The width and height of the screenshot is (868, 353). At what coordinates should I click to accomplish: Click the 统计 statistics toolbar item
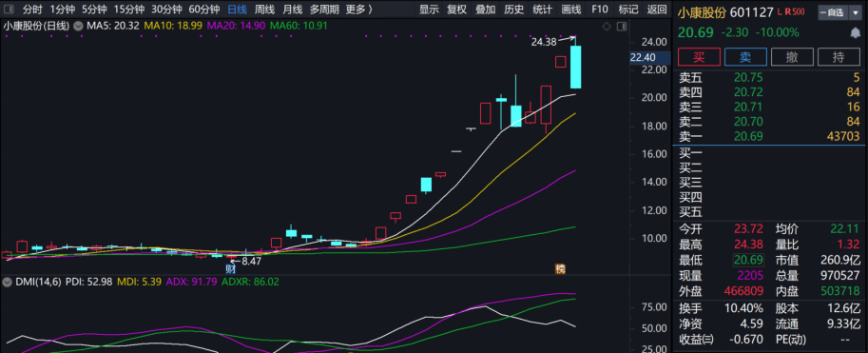pos(543,10)
